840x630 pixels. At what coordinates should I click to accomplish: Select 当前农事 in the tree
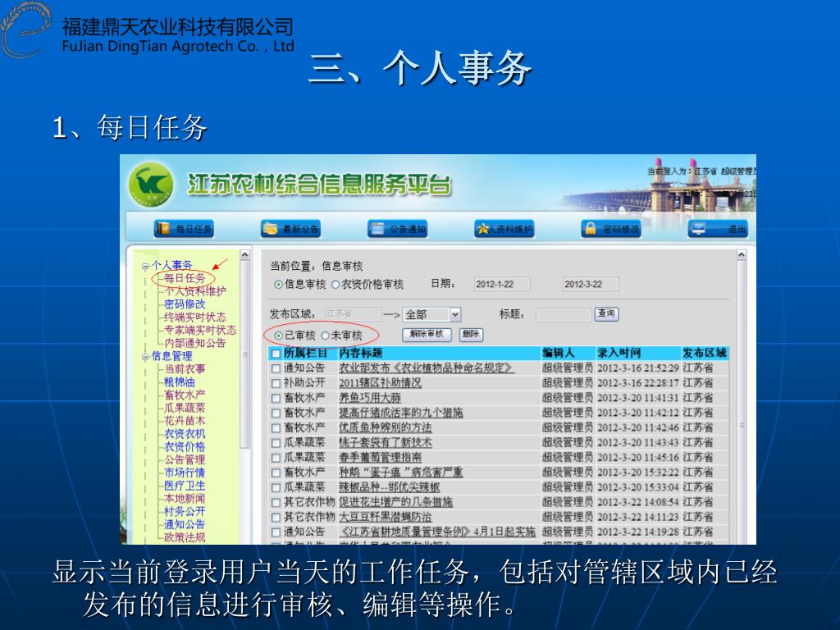(x=185, y=369)
